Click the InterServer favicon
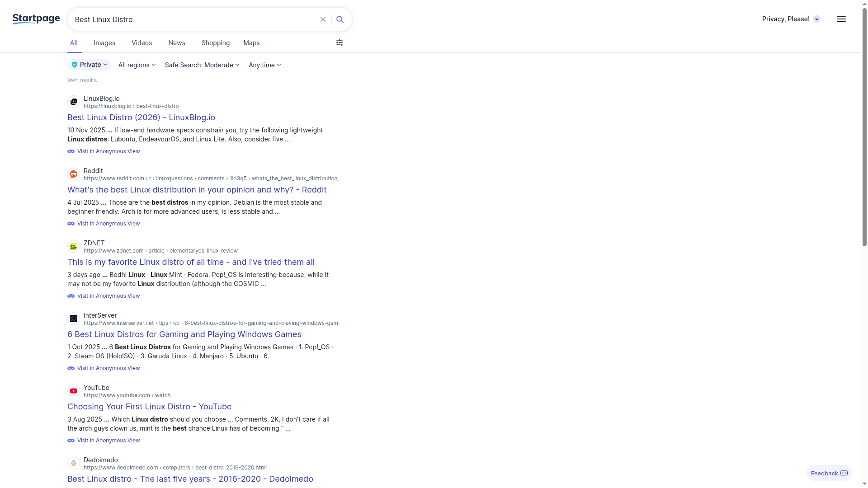This screenshot has width=868, height=488. 74,319
